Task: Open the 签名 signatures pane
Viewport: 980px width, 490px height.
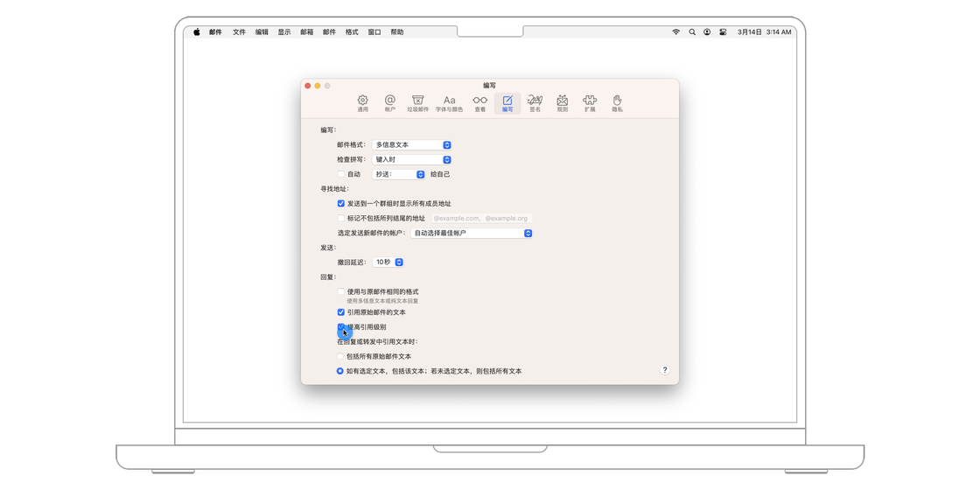Action: [x=535, y=103]
